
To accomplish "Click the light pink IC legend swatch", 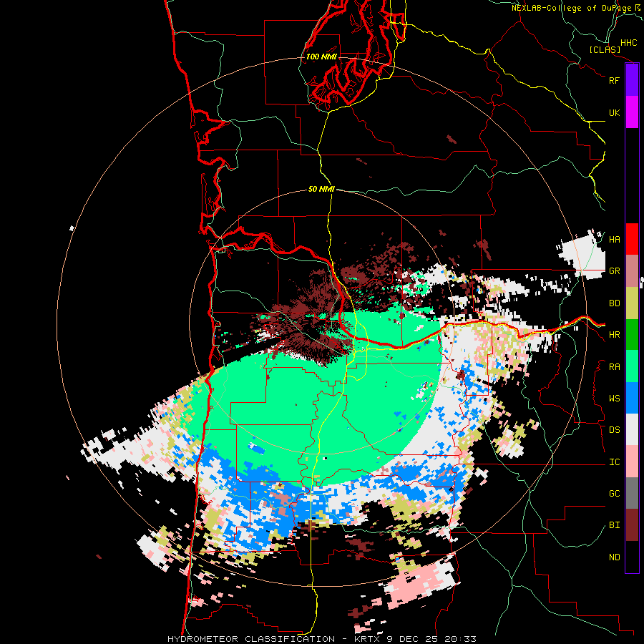I will 632,462.
